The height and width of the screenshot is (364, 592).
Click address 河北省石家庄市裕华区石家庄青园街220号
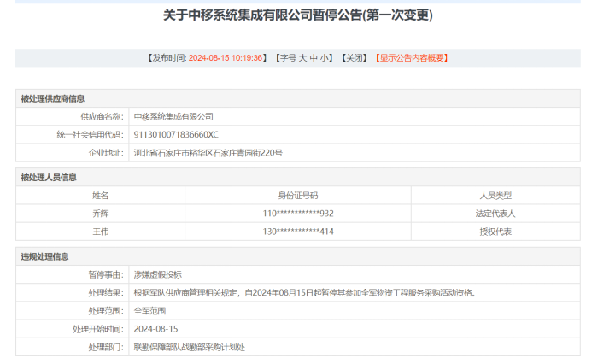208,153
